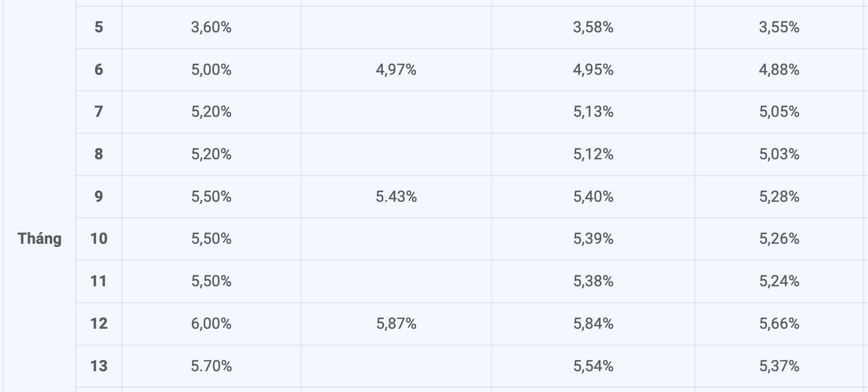Select the 3,58% cell in month 5
868x392 pixels.
[593, 27]
